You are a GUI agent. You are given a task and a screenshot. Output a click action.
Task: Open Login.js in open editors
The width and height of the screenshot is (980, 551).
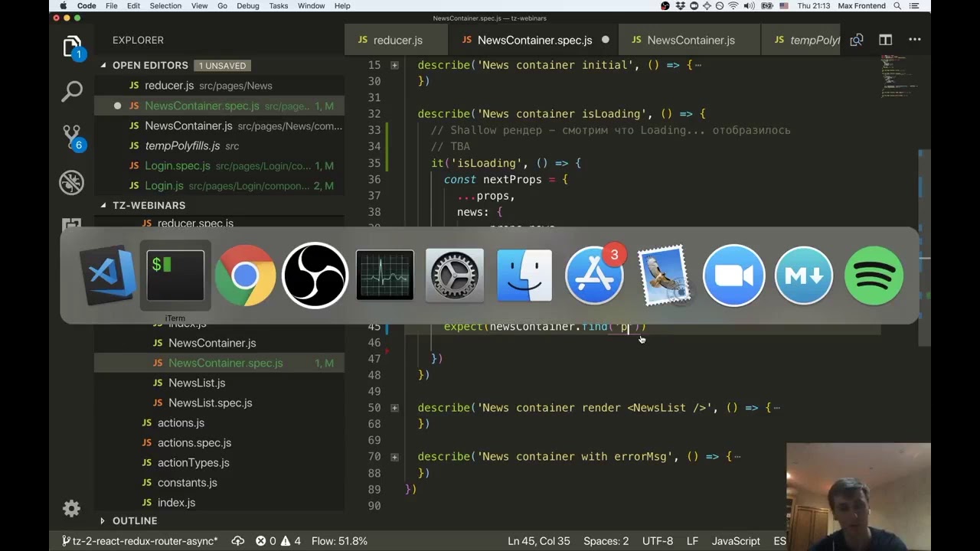pos(219,185)
